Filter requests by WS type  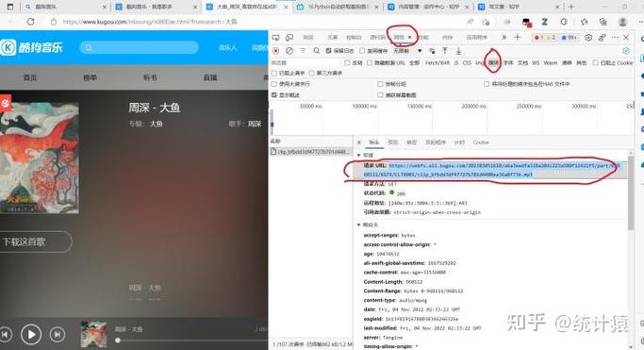(536, 63)
